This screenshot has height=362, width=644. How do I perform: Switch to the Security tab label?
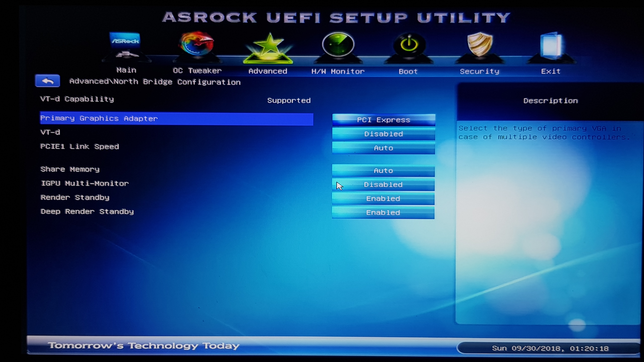[479, 71]
